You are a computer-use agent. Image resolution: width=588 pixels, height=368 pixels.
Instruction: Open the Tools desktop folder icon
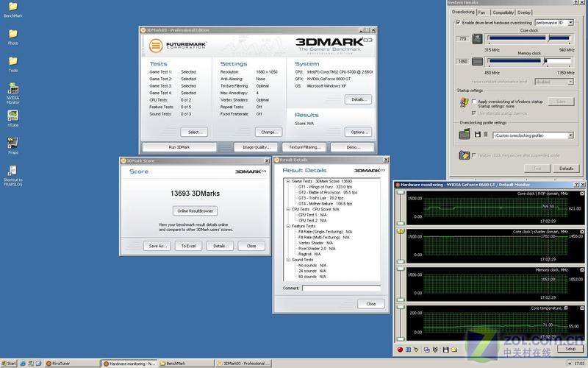click(x=12, y=64)
